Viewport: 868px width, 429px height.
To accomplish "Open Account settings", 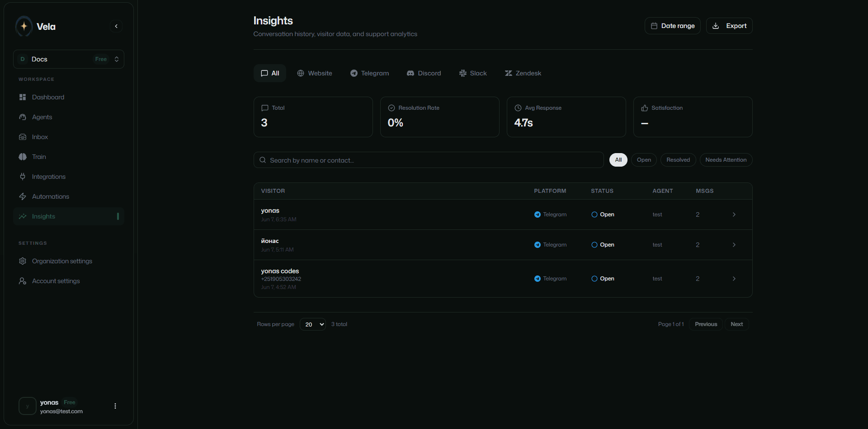I will (69, 281).
